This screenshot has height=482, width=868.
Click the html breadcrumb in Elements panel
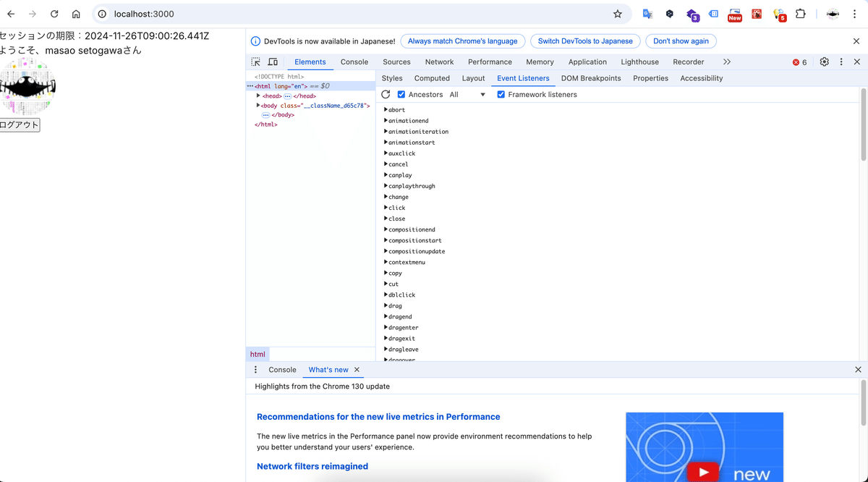click(x=258, y=355)
